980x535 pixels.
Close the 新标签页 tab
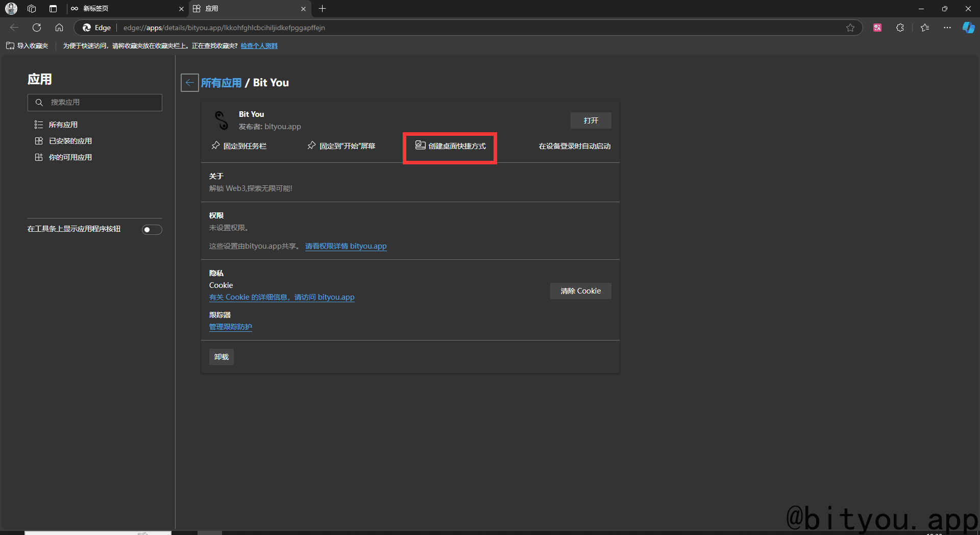click(x=181, y=9)
